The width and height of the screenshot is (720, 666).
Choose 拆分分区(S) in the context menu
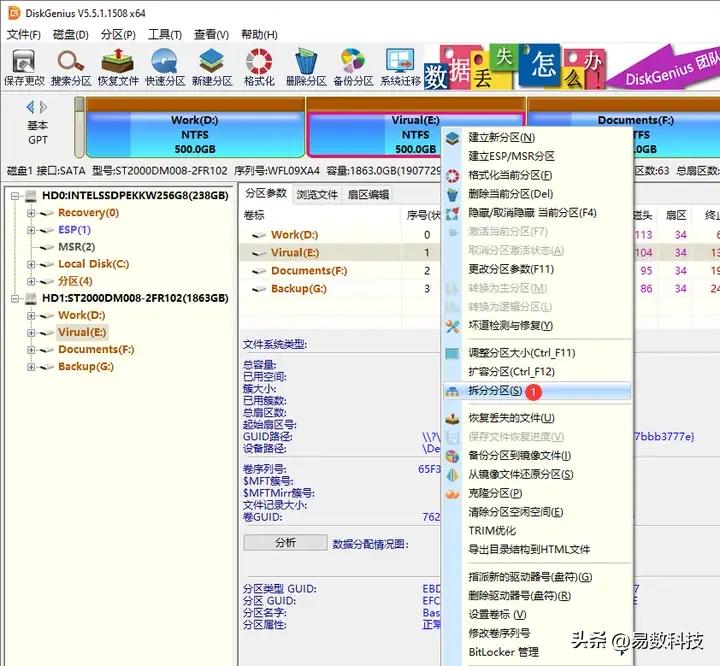click(537, 391)
